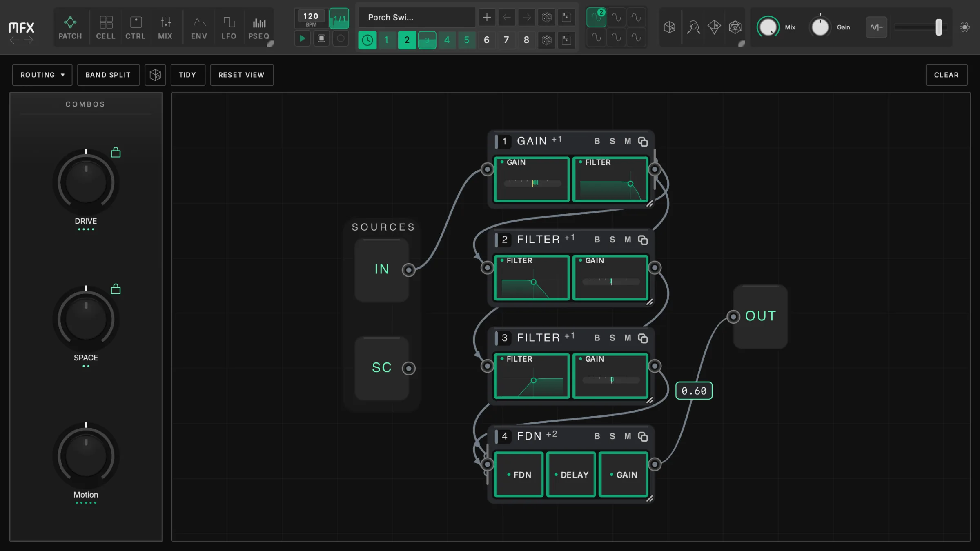The image size is (980, 551).
Task: Click the BAND SPLIT button
Action: click(108, 75)
